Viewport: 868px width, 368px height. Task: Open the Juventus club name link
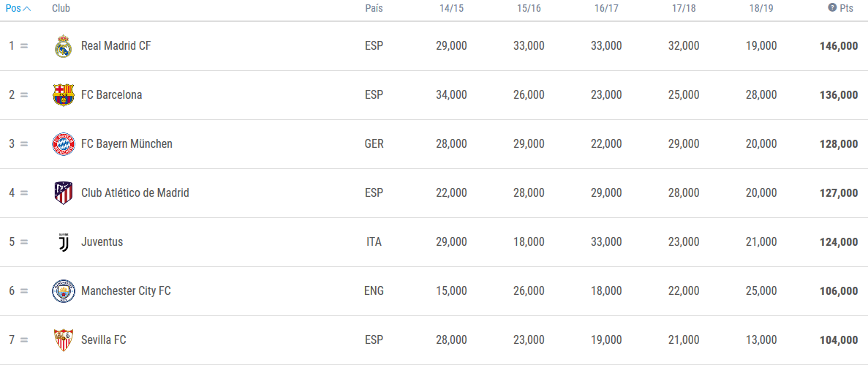[102, 242]
